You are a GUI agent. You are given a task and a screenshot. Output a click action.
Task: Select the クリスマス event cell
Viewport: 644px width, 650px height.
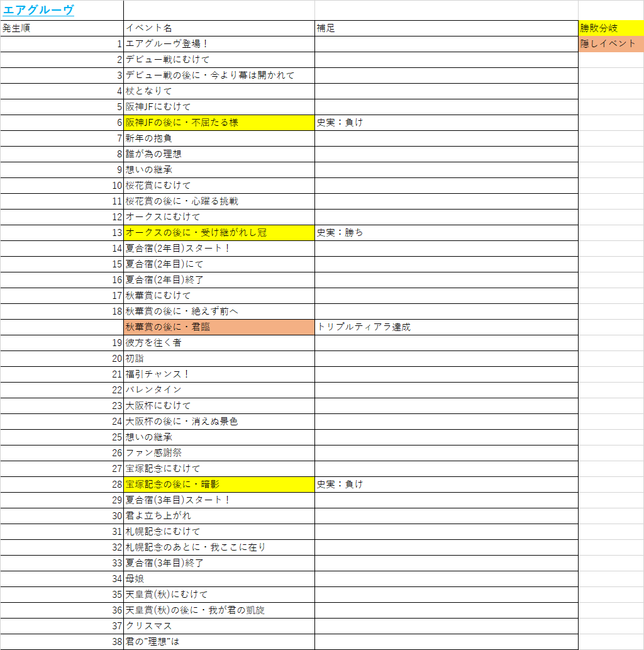click(x=219, y=626)
